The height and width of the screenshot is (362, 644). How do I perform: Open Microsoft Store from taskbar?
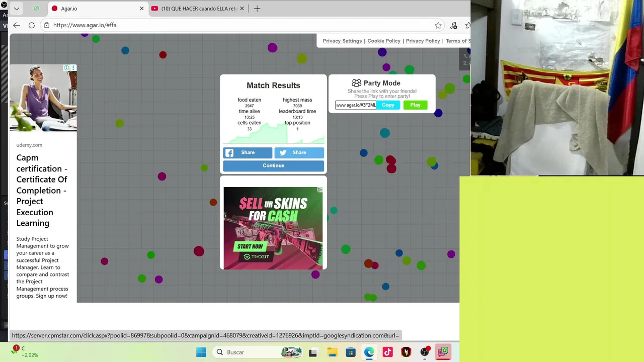click(x=351, y=352)
